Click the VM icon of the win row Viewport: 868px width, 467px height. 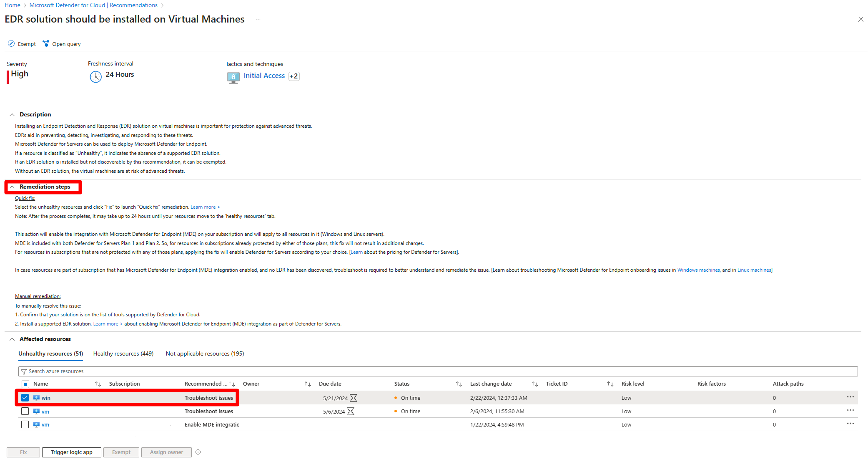[x=36, y=398]
